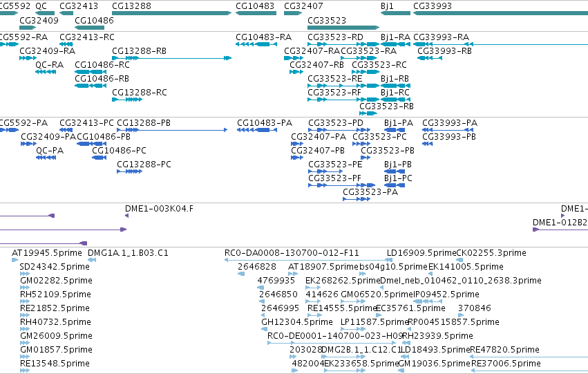Viewport: 588px width, 374px height.
Task: Click protein CG13288-PB
Action: pos(172,130)
